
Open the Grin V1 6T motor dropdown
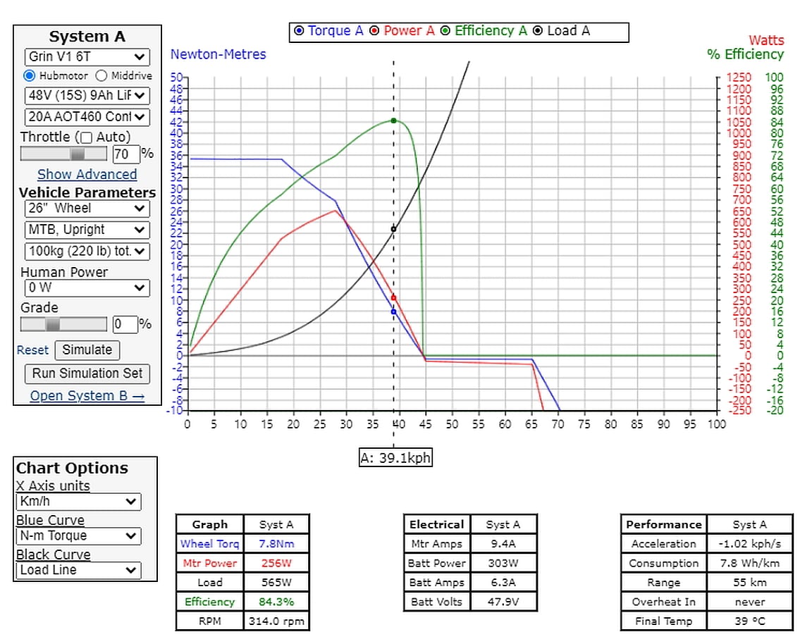(x=87, y=57)
